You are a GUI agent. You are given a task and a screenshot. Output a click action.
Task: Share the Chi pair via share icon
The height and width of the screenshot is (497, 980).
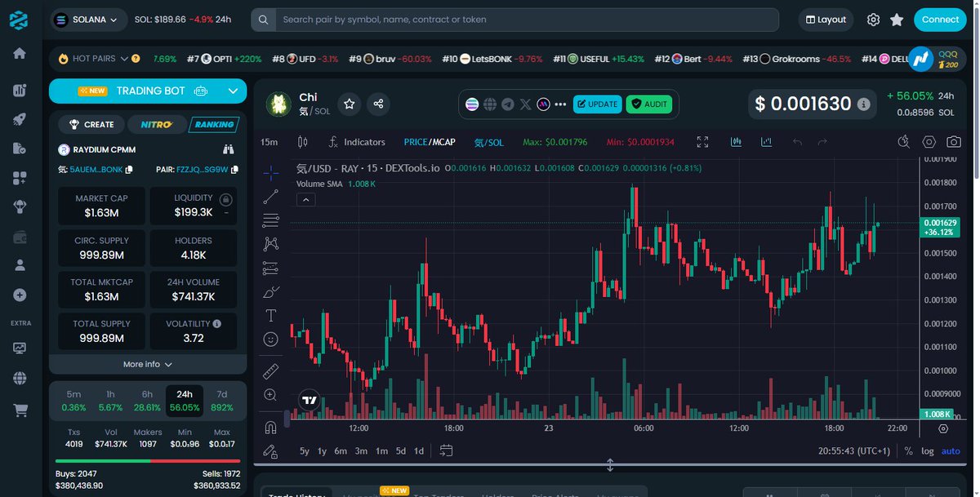(x=378, y=104)
